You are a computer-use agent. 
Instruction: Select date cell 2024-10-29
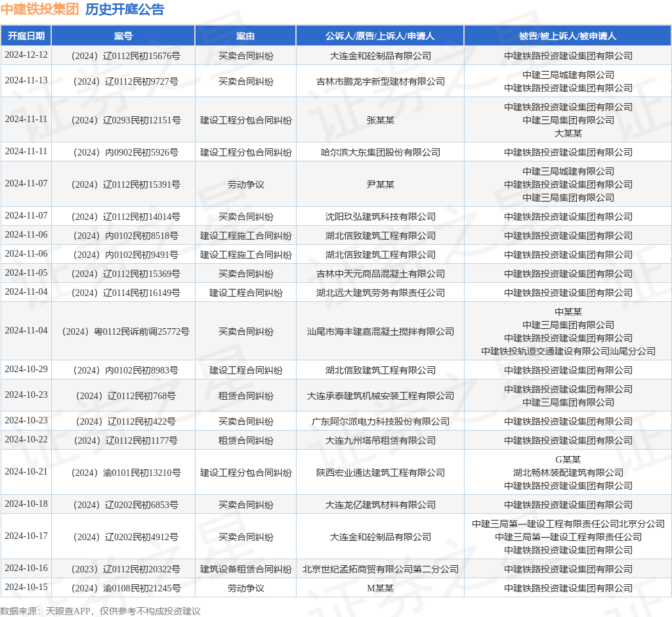26,369
